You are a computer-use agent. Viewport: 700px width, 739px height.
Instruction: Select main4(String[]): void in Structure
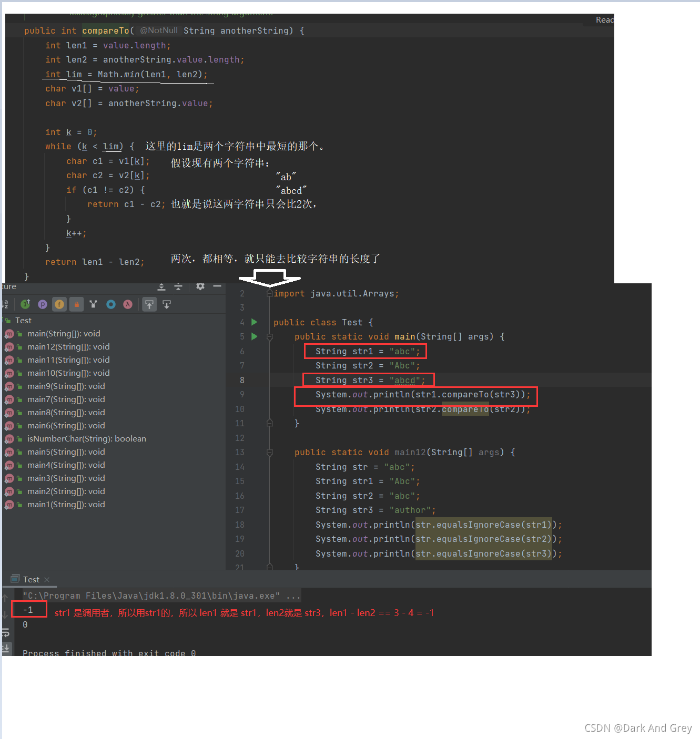pyautogui.click(x=66, y=465)
